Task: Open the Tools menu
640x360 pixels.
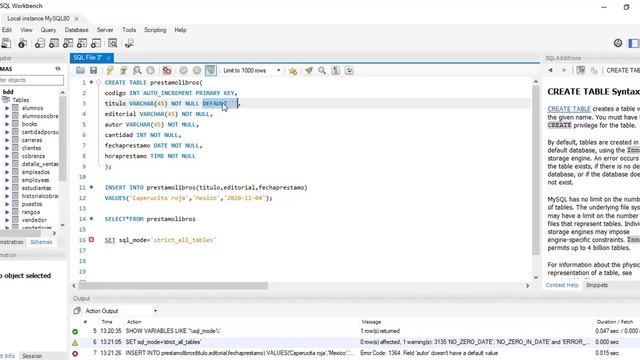Action: point(129,30)
